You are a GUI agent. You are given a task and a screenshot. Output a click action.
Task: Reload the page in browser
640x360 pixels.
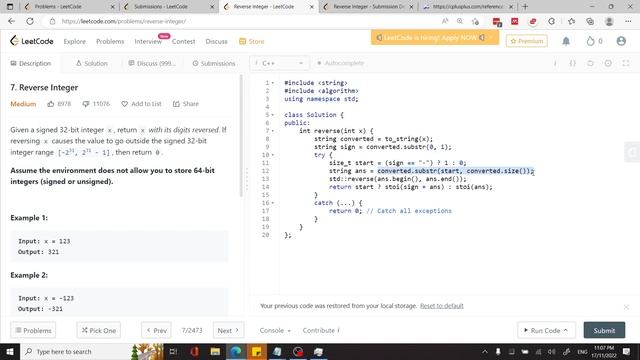point(30,21)
